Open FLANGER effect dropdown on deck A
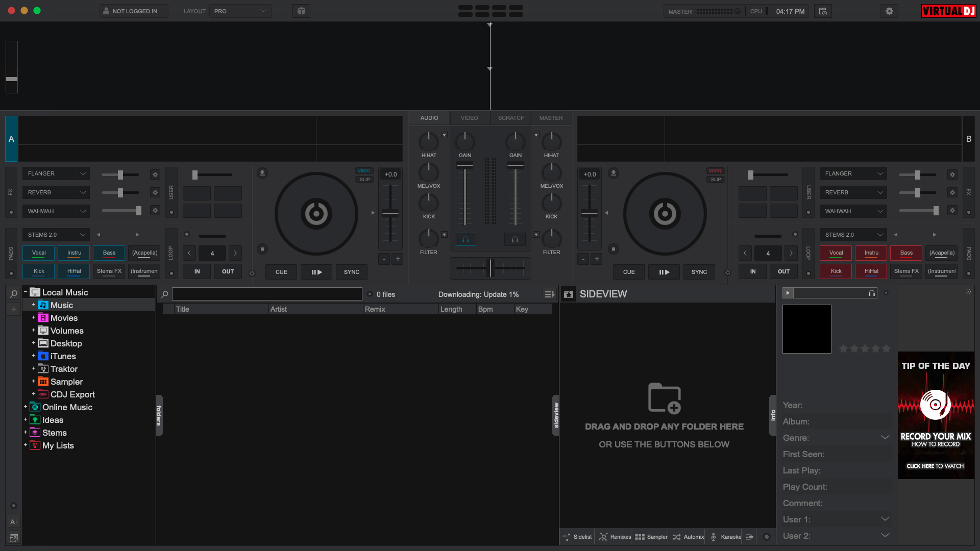The image size is (980, 551). 56,174
